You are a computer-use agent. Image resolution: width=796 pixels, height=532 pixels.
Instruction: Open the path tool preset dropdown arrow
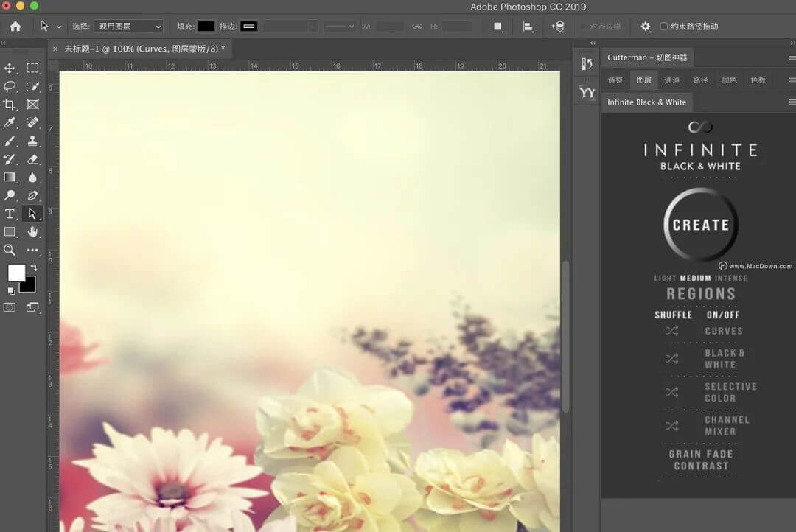point(59,27)
